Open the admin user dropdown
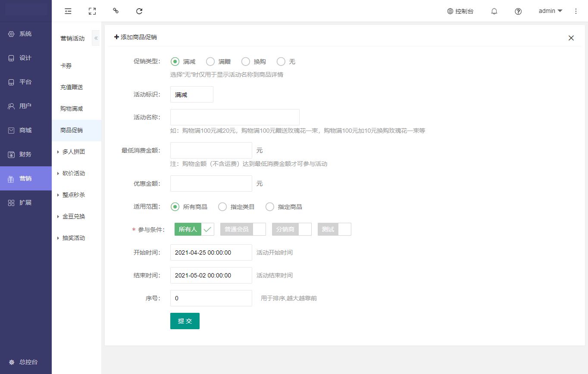588x374 pixels. (550, 11)
